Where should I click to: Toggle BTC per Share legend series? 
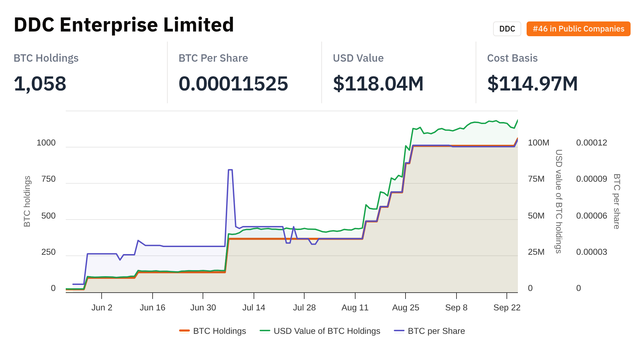coord(436,331)
